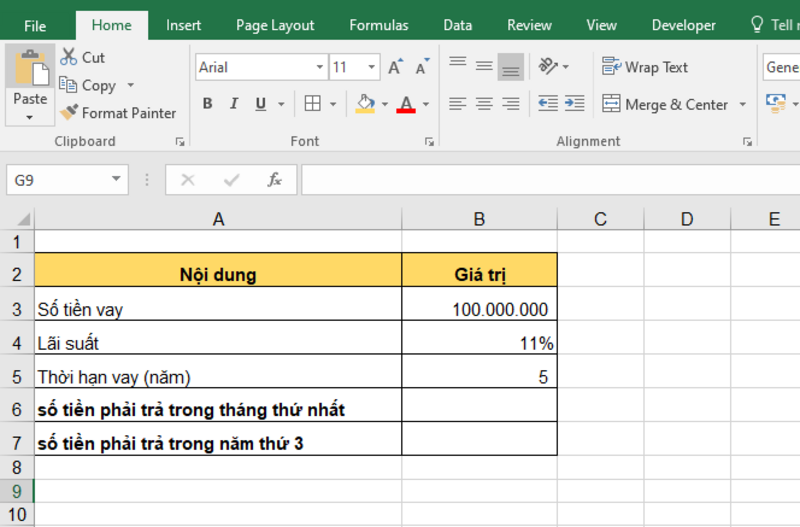Apply the red font color swatch
The height and width of the screenshot is (527, 800).
(406, 104)
